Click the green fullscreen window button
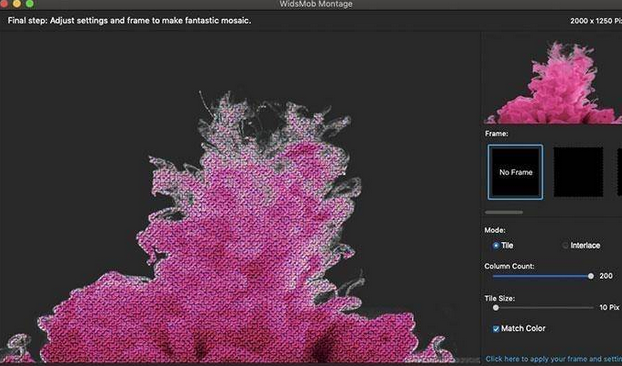 tap(30, 4)
